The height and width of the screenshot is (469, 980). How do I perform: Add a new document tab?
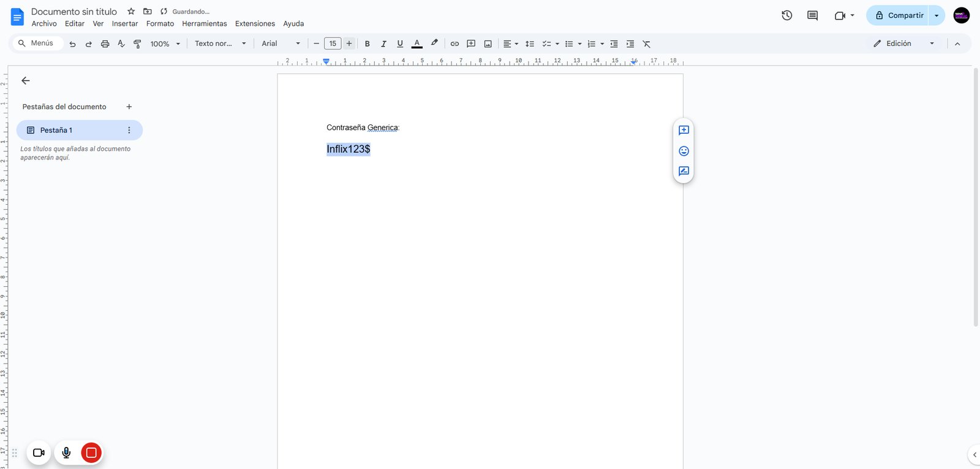click(x=129, y=107)
